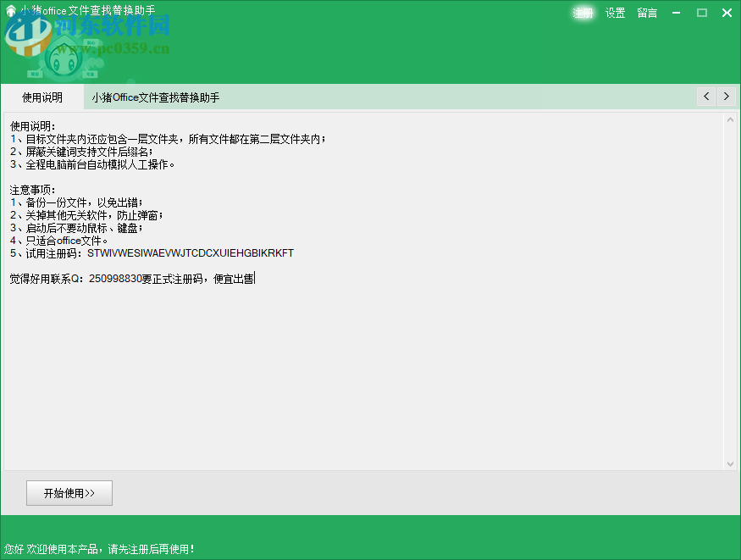Click the pig mascot watermark logo
Screen dimensions: 741x560
pos(64,59)
